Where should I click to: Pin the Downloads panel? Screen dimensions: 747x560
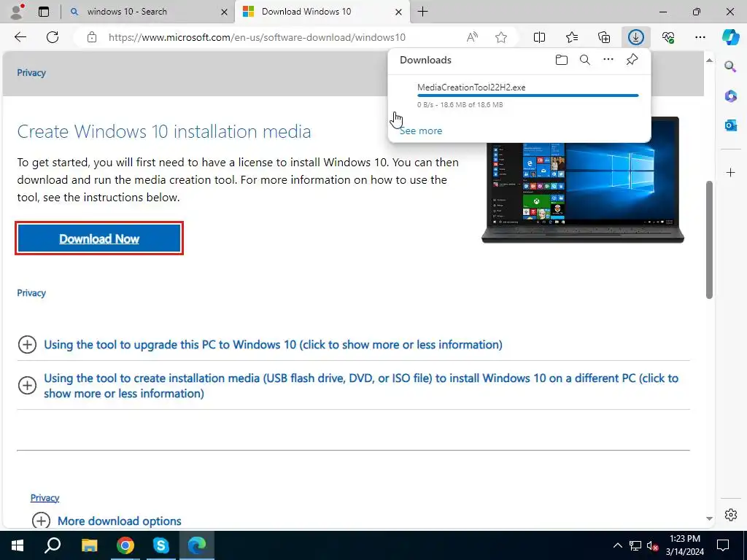tap(632, 60)
